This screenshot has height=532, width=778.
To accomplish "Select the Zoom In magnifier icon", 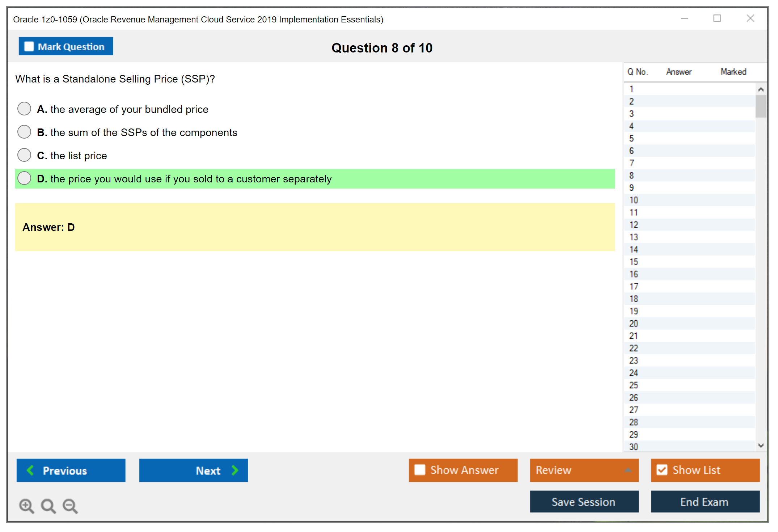I will (x=26, y=505).
